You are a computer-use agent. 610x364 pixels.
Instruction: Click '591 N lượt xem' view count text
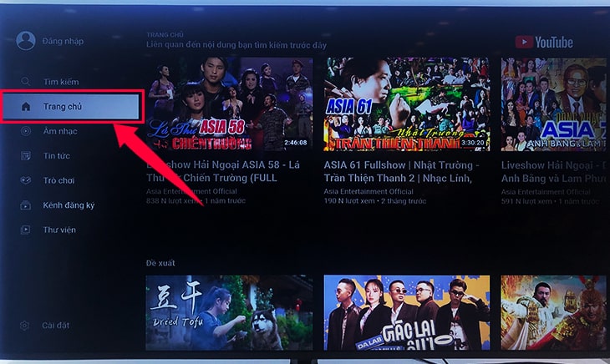pyautogui.click(x=526, y=201)
